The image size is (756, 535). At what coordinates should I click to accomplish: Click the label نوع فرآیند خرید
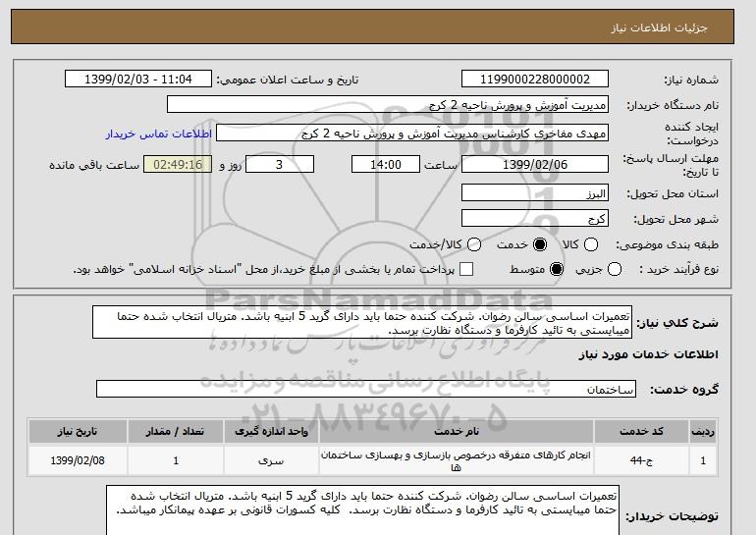[678, 269]
